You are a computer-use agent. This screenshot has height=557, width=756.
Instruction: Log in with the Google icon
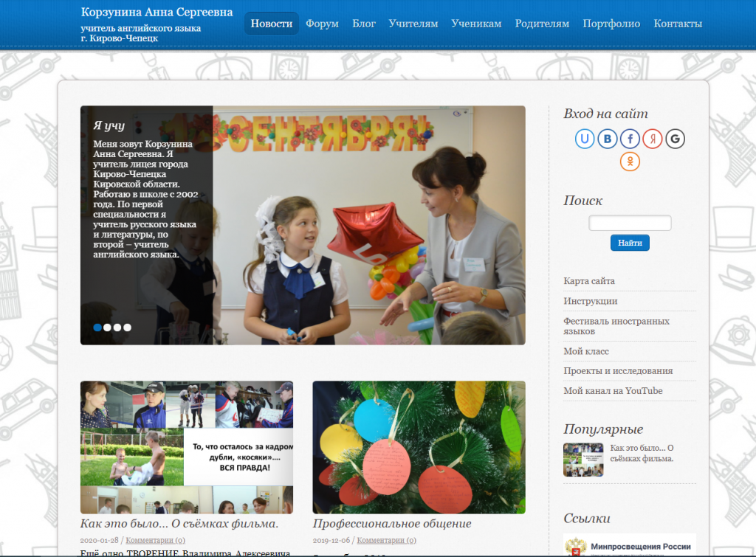675,139
